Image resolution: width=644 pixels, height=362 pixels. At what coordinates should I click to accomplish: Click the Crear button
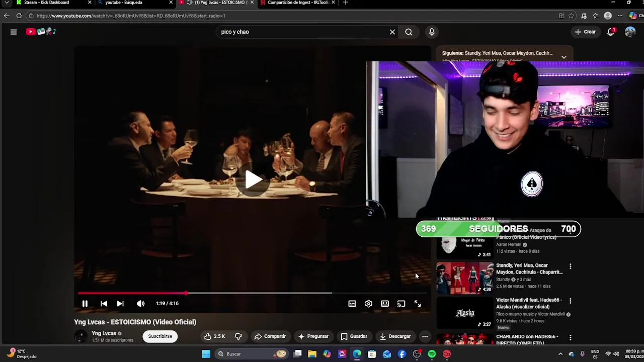click(x=585, y=32)
